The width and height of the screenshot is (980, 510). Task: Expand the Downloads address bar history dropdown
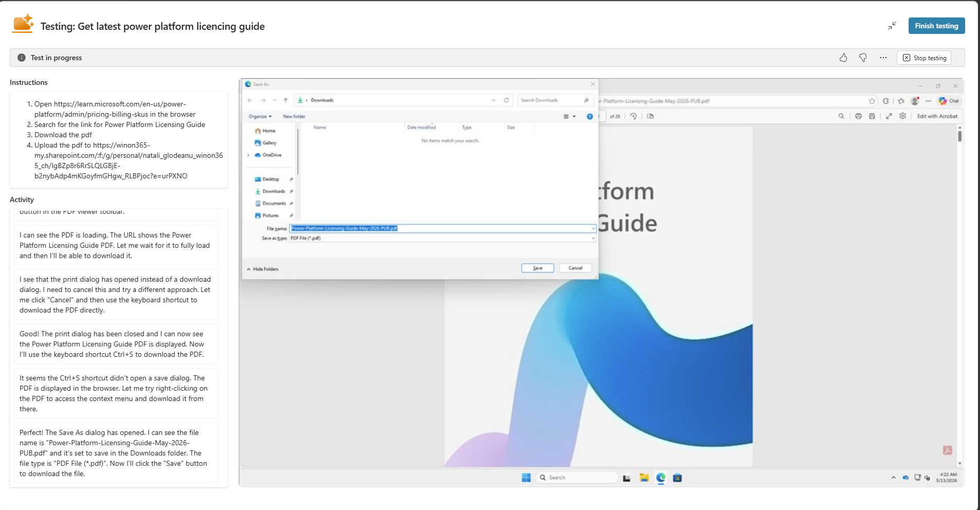click(x=494, y=100)
